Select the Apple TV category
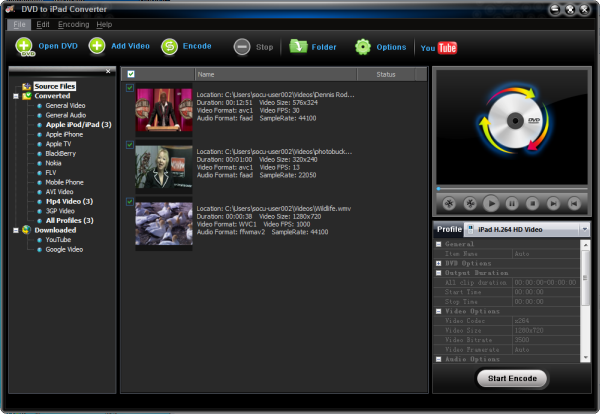600x414 pixels. coord(58,144)
